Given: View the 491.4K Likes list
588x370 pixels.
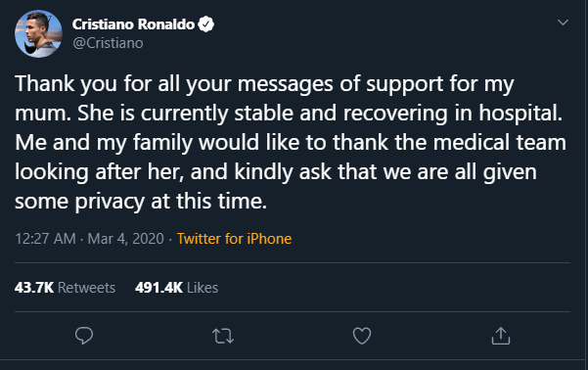Looking at the screenshot, I should [177, 288].
